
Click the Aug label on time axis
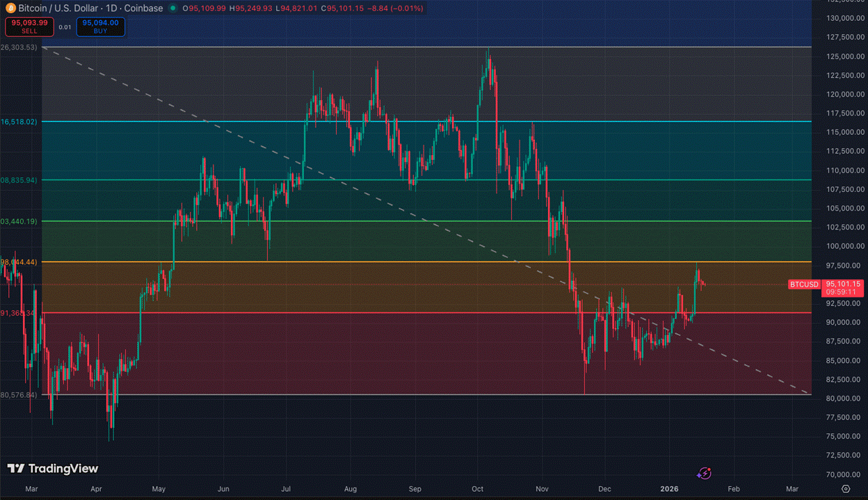(351, 489)
